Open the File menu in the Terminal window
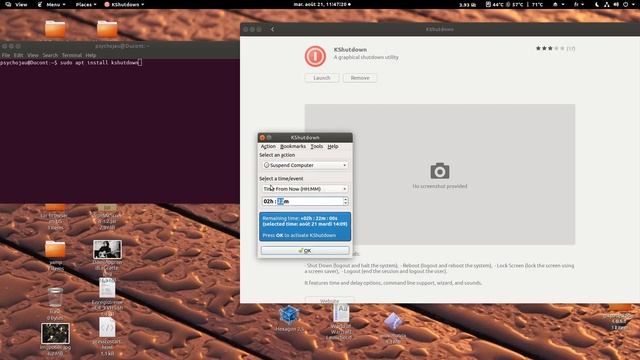Image resolution: width=640 pixels, height=360 pixels. (6, 55)
